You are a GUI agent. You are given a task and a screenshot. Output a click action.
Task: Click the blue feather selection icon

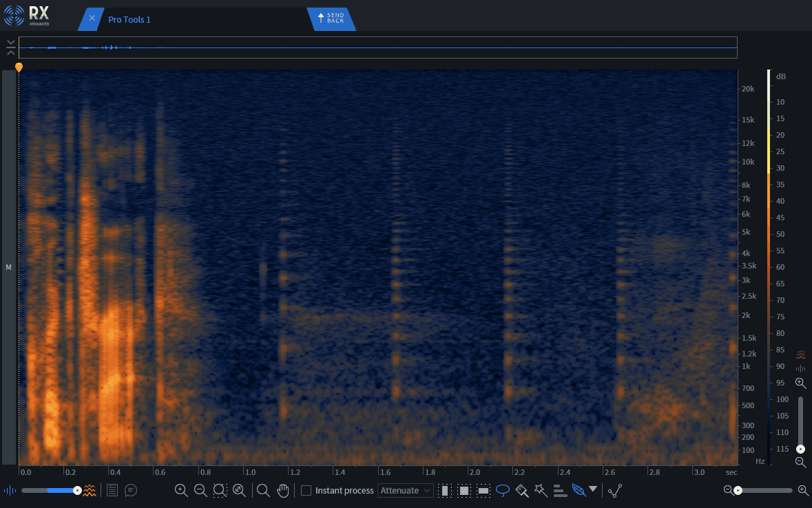[579, 490]
